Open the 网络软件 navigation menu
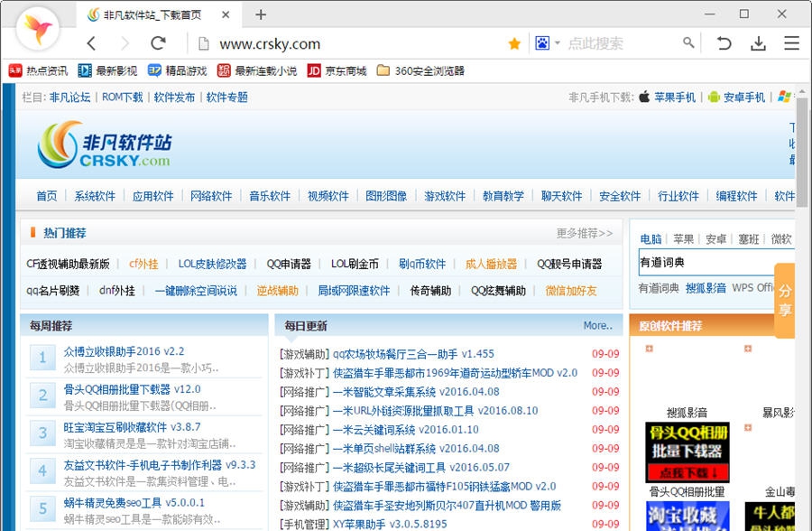This screenshot has height=531, width=812. click(211, 195)
